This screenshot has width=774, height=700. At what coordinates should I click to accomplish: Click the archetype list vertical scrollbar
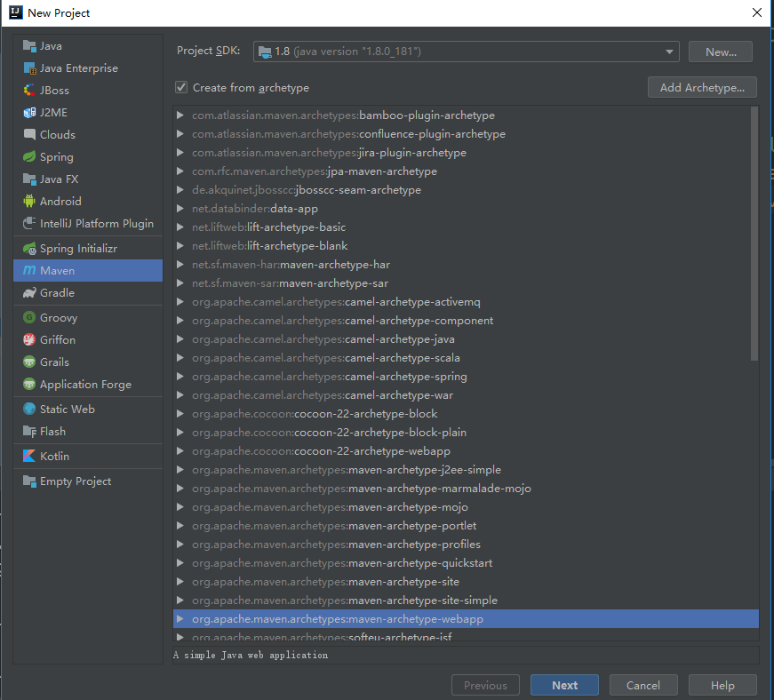(x=754, y=234)
